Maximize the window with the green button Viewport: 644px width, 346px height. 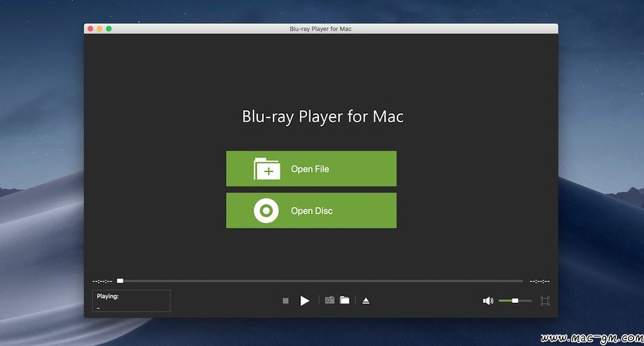109,29
